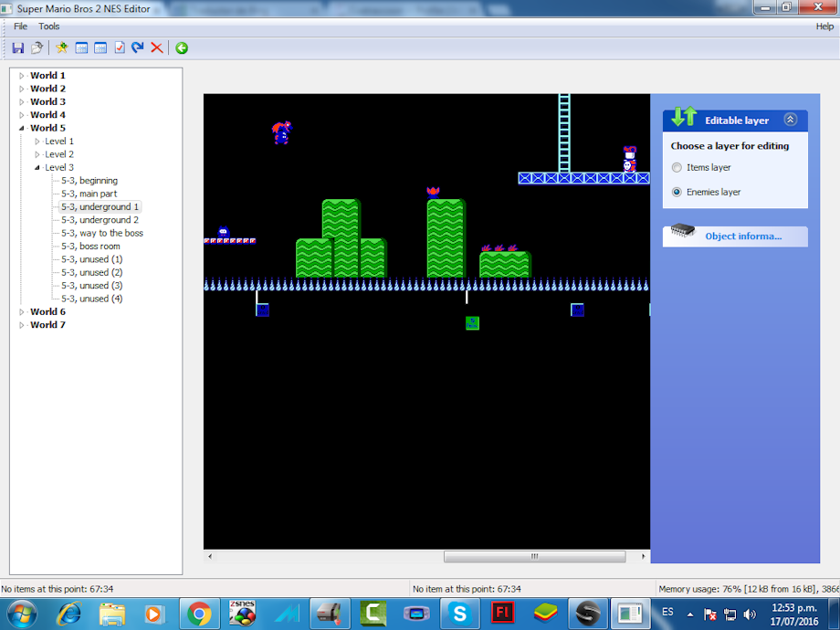Select the Items layer radio button
Screen dimensions: 840x630
point(677,168)
